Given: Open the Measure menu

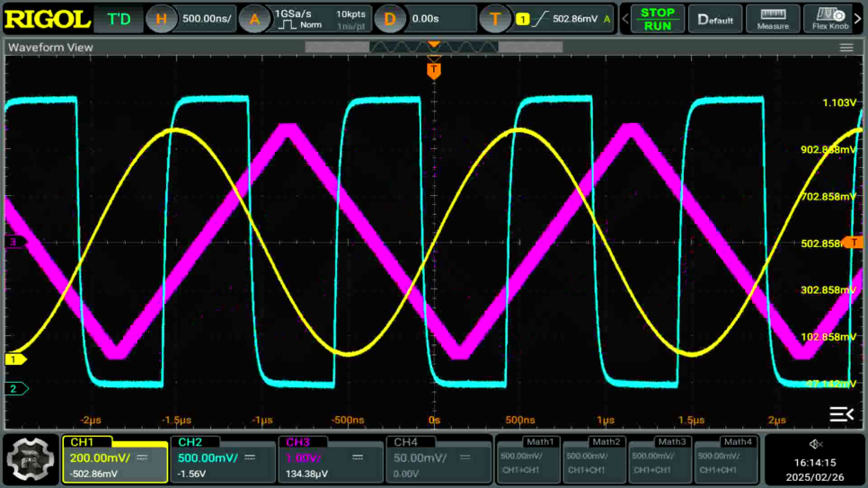Looking at the screenshot, I should pos(773,20).
